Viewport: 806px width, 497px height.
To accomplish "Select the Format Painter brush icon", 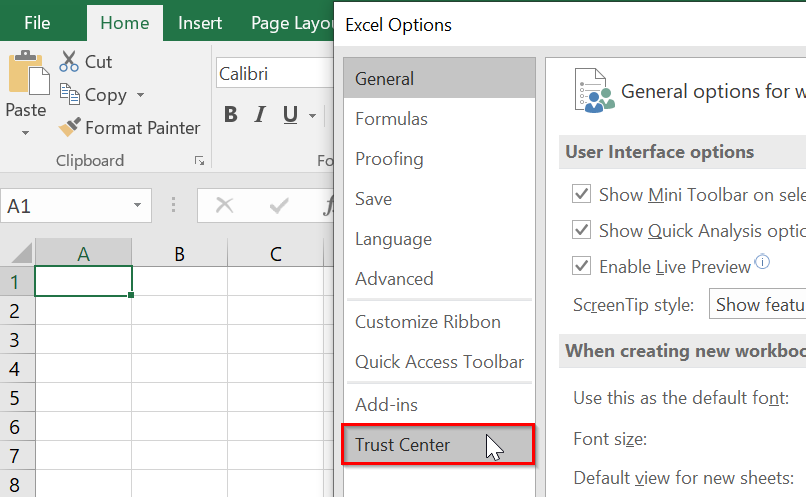I will click(69, 127).
